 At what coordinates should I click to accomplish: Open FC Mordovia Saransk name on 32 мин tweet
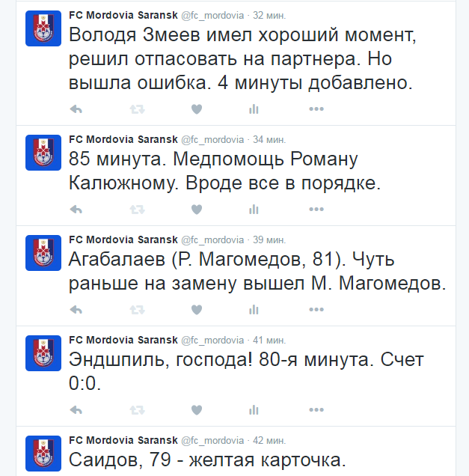[x=123, y=15]
